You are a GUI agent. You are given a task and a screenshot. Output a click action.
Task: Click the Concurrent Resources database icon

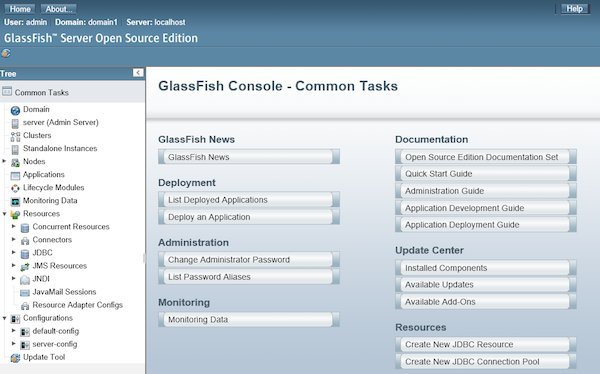coord(25,228)
